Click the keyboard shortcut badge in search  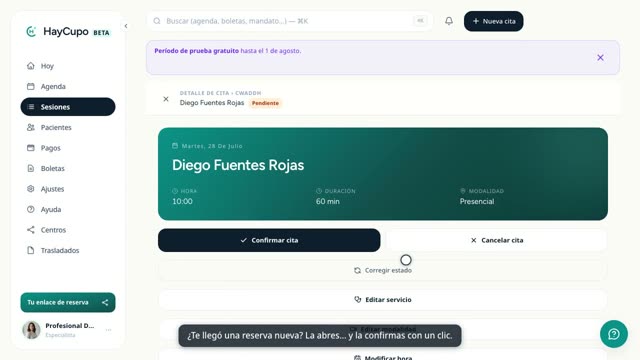point(420,20)
